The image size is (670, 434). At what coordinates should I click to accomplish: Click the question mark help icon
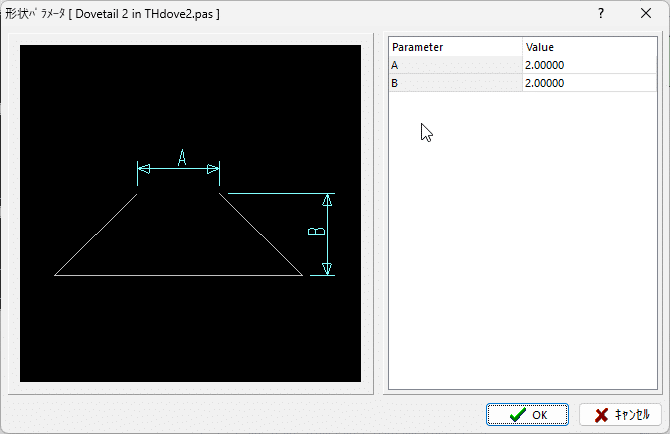[600, 14]
